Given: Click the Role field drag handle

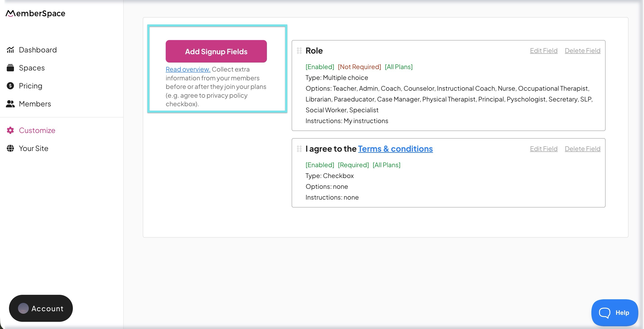Looking at the screenshot, I should [x=299, y=51].
